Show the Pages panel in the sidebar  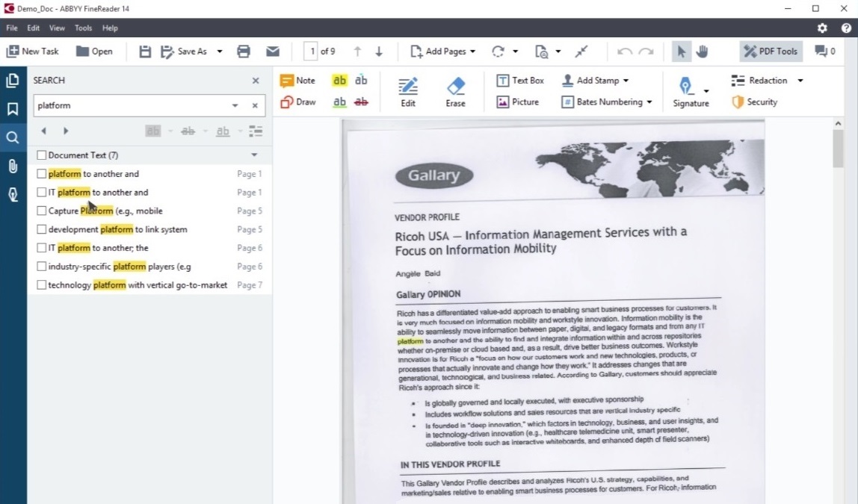point(13,81)
